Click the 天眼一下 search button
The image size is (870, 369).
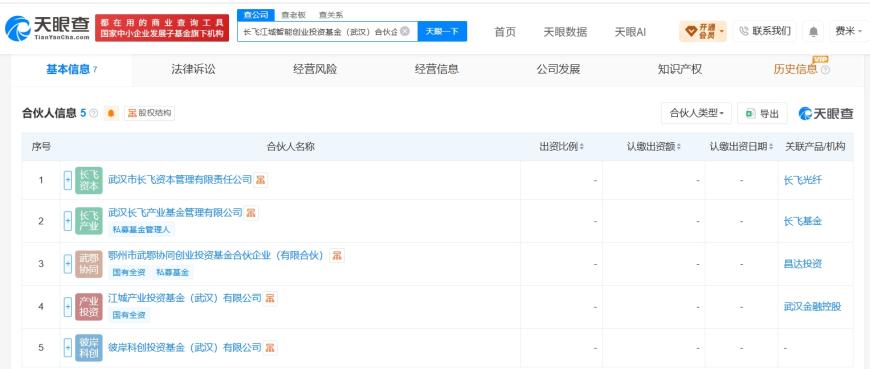pos(442,31)
